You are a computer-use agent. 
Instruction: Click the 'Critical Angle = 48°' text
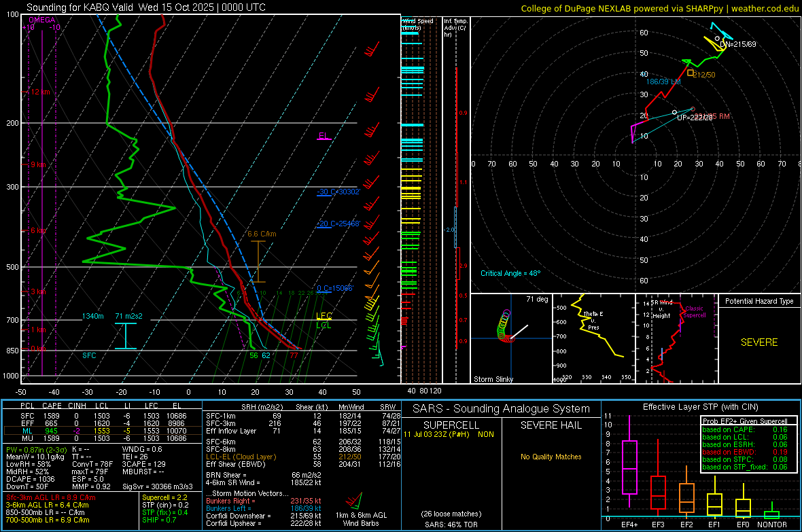[510, 273]
